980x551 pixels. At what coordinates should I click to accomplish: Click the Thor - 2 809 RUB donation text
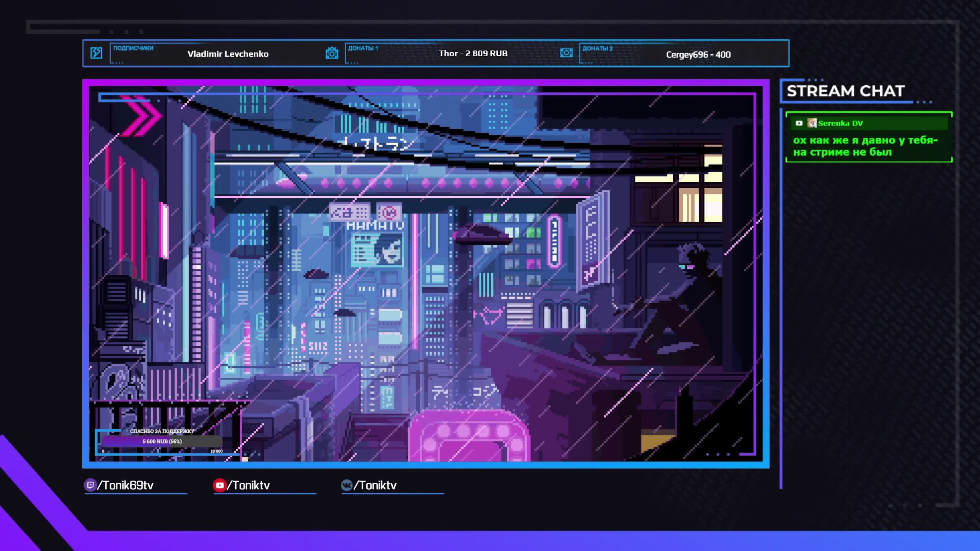[x=473, y=54]
